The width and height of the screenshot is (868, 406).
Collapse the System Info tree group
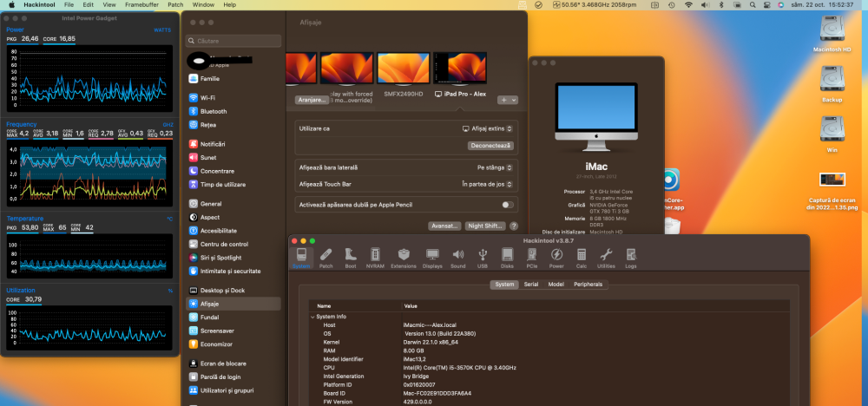pyautogui.click(x=312, y=317)
